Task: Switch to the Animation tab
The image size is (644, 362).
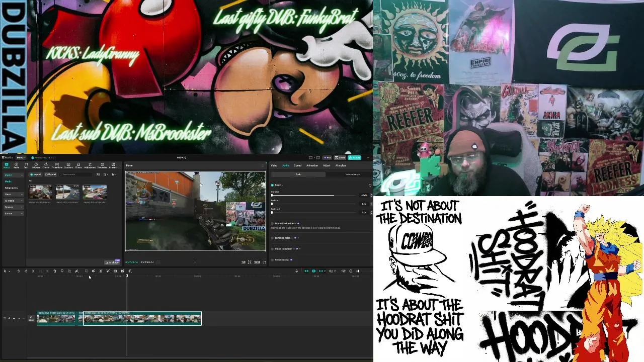Action: [x=312, y=165]
